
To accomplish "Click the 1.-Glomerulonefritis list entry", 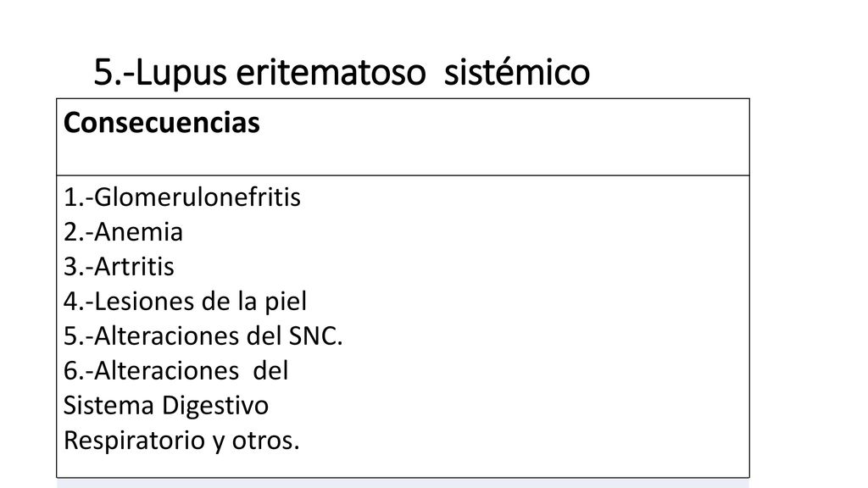I will click(x=182, y=197).
